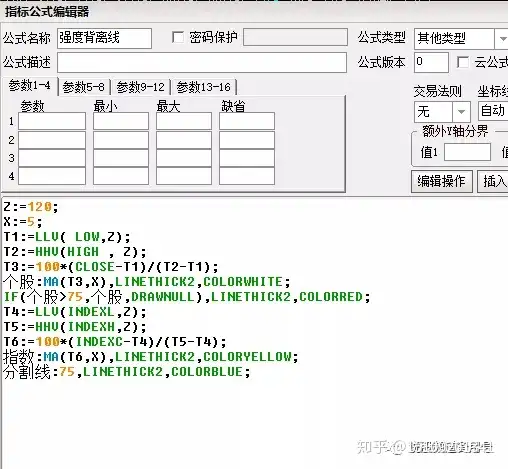Click parameter row 2 name field
508x469 pixels.
(x=52, y=140)
